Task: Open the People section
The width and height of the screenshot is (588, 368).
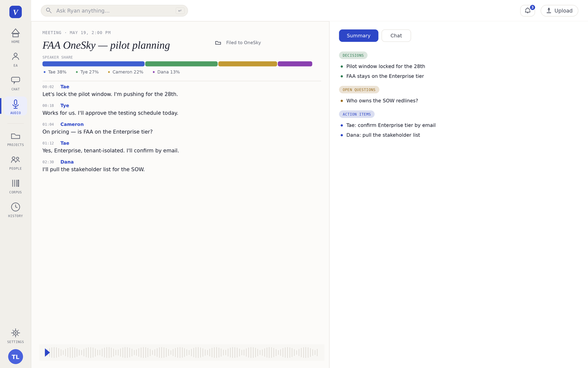Action: tap(15, 163)
